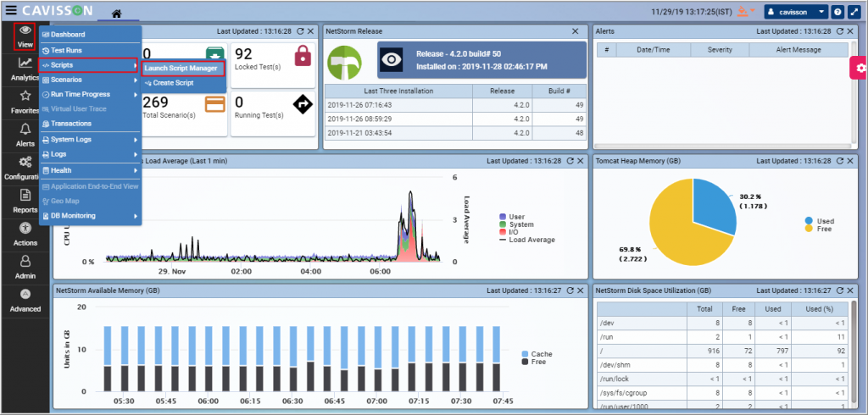Toggle the Cache legend in Available Memory

(537, 354)
